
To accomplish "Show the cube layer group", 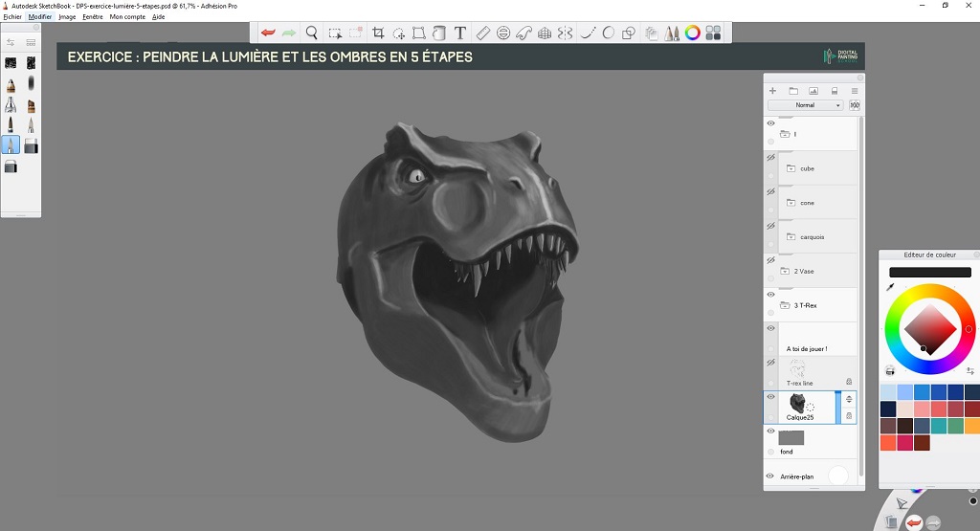I will point(771,157).
